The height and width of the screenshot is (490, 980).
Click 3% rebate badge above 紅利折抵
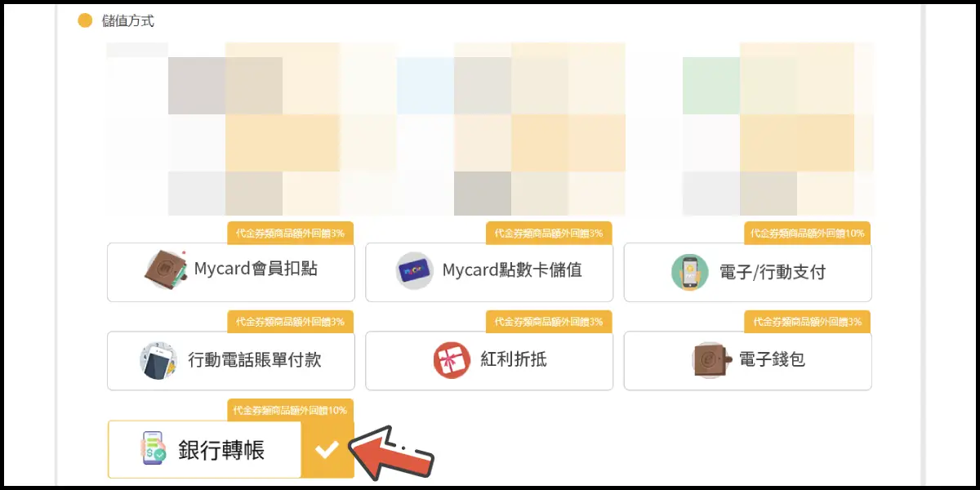(549, 321)
